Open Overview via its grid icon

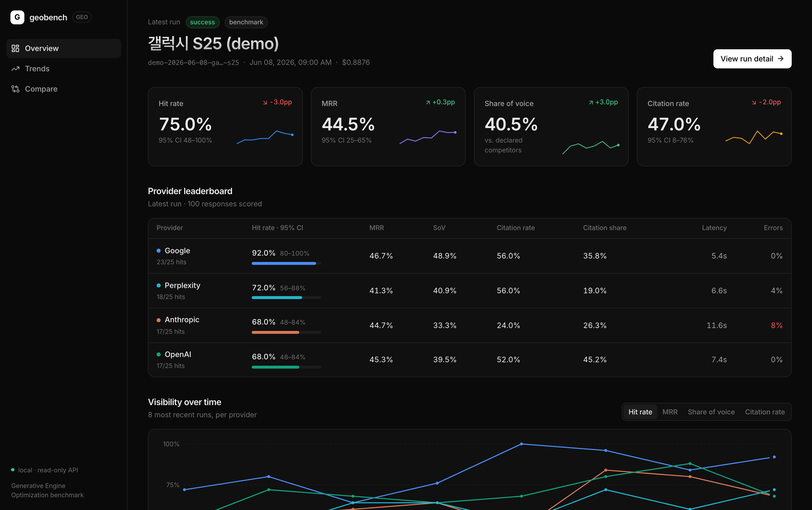coord(15,48)
